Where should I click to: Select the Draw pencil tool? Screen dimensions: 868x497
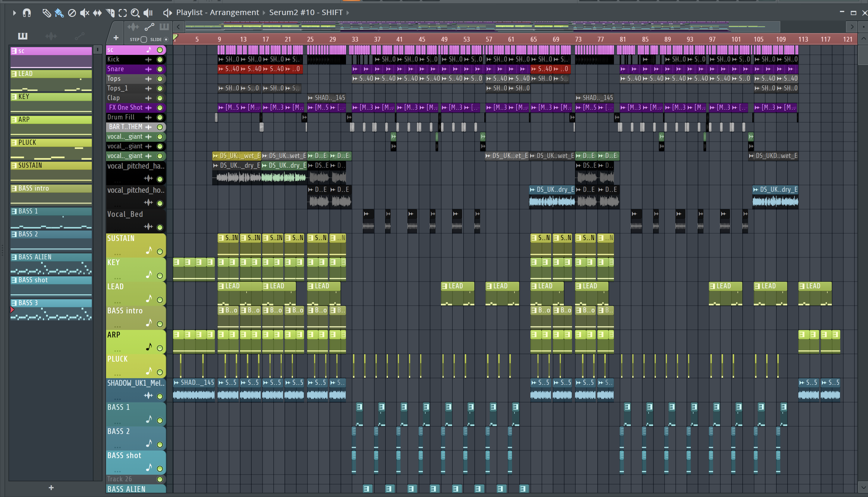click(46, 13)
